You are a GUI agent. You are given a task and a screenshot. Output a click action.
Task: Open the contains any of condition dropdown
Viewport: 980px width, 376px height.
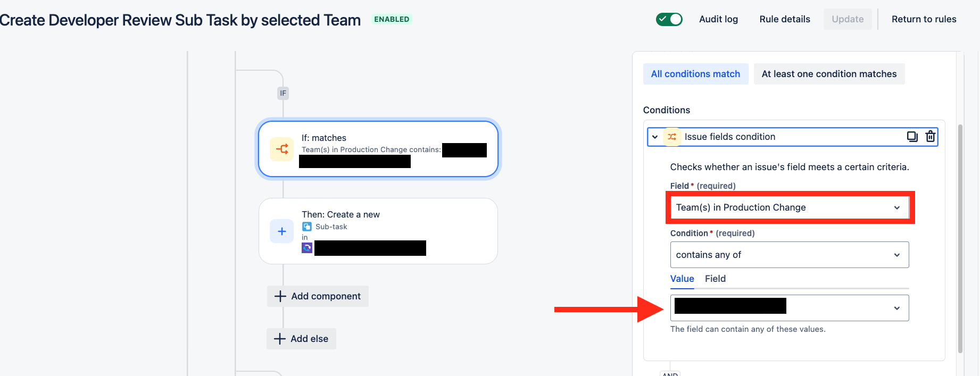[790, 255]
